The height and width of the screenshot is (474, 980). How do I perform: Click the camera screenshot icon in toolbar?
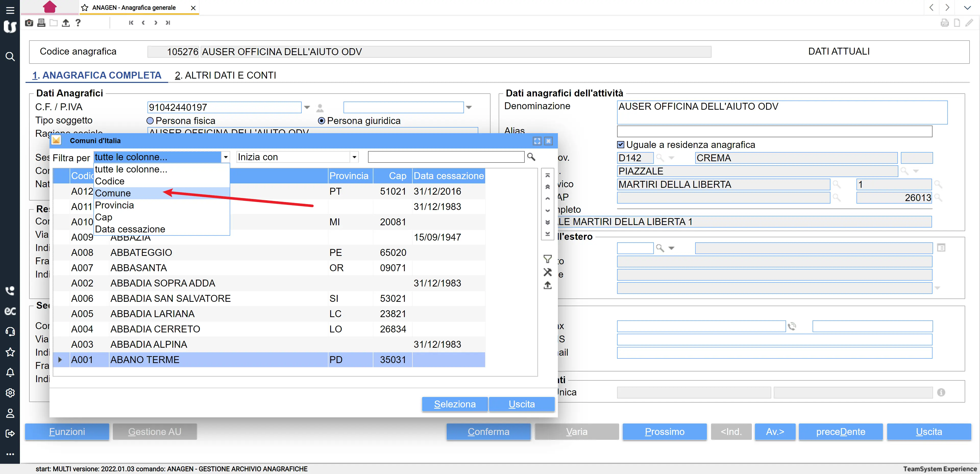tap(29, 23)
